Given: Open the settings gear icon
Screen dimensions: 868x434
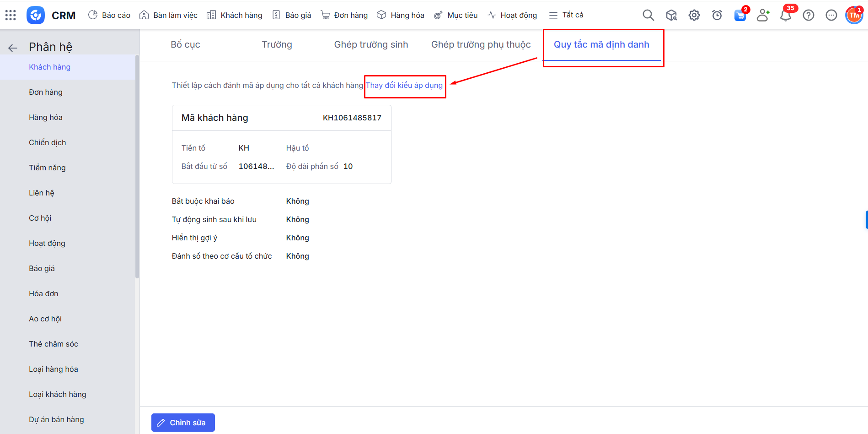Looking at the screenshot, I should point(694,15).
